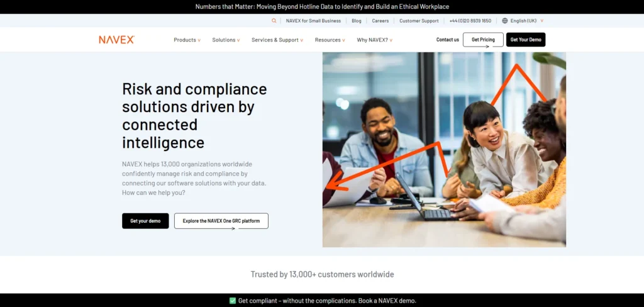This screenshot has height=307, width=644.
Task: Click the green checkmark icon in bottom banner
Action: tap(233, 301)
